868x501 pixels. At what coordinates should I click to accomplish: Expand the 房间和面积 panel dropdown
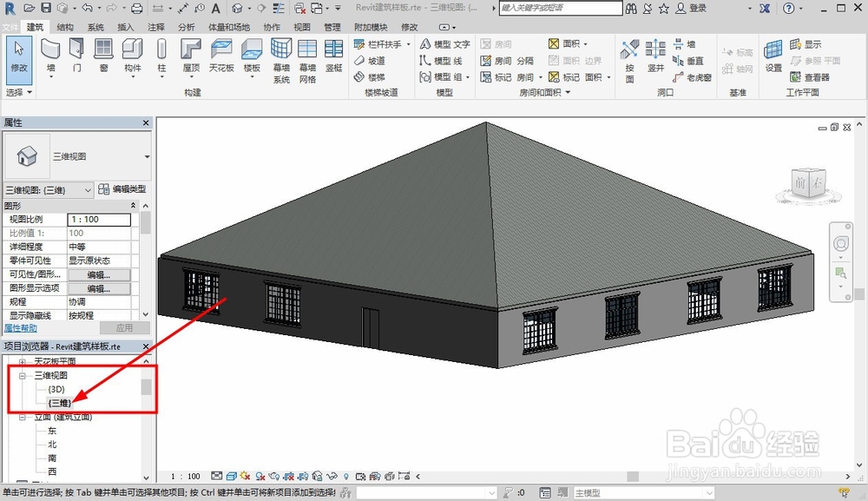[x=545, y=92]
